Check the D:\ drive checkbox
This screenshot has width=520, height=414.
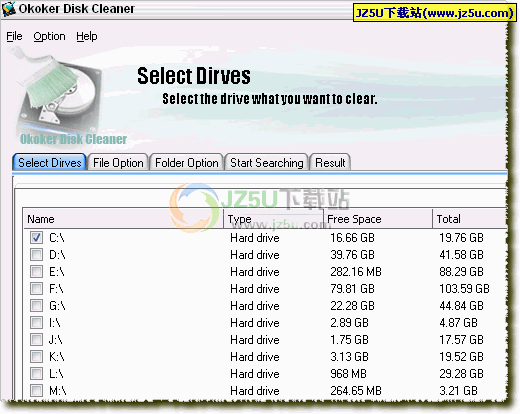[36, 255]
